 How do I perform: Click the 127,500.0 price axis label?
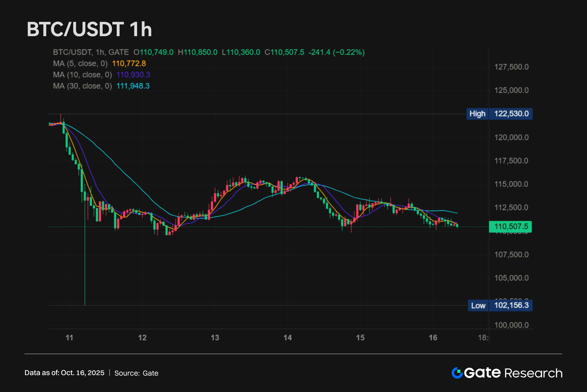[x=511, y=67]
